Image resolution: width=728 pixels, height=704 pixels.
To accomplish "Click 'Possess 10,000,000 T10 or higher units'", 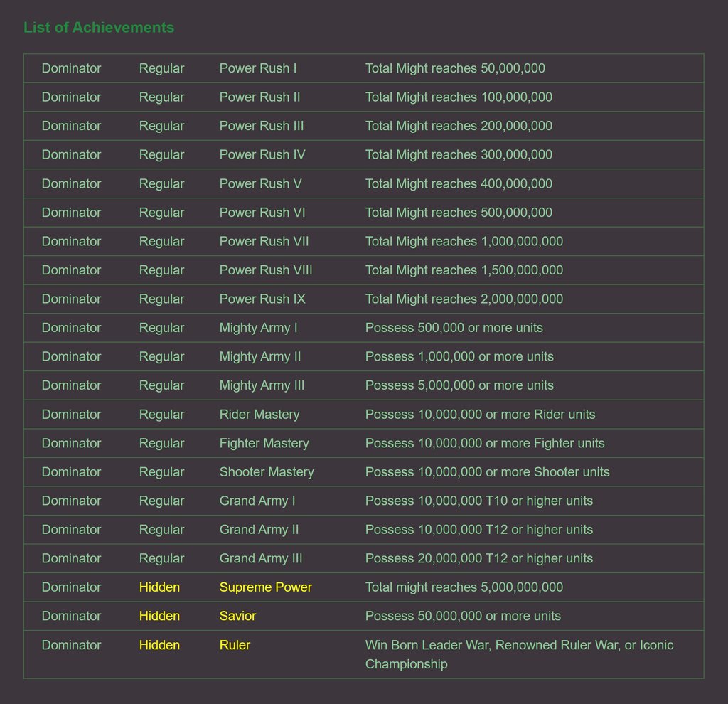I will coord(479,501).
